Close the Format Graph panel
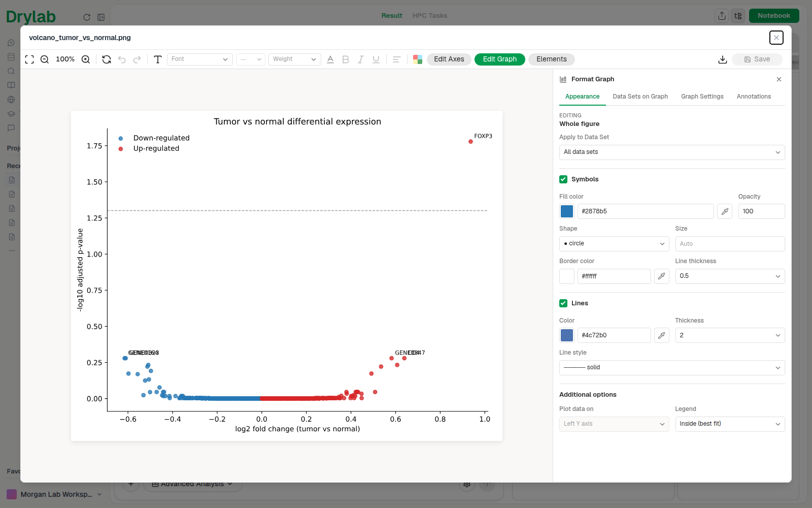 (x=779, y=79)
